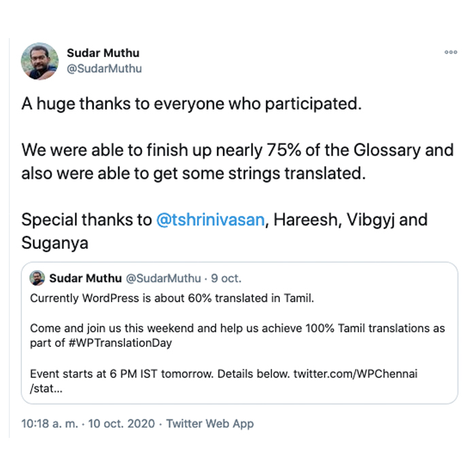Click the 'Currently WordPress is about 60%' line

[x=172, y=298]
